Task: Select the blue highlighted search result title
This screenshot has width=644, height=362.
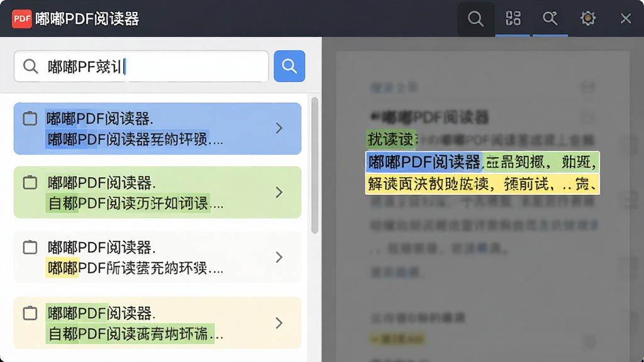Action: pyautogui.click(x=100, y=119)
